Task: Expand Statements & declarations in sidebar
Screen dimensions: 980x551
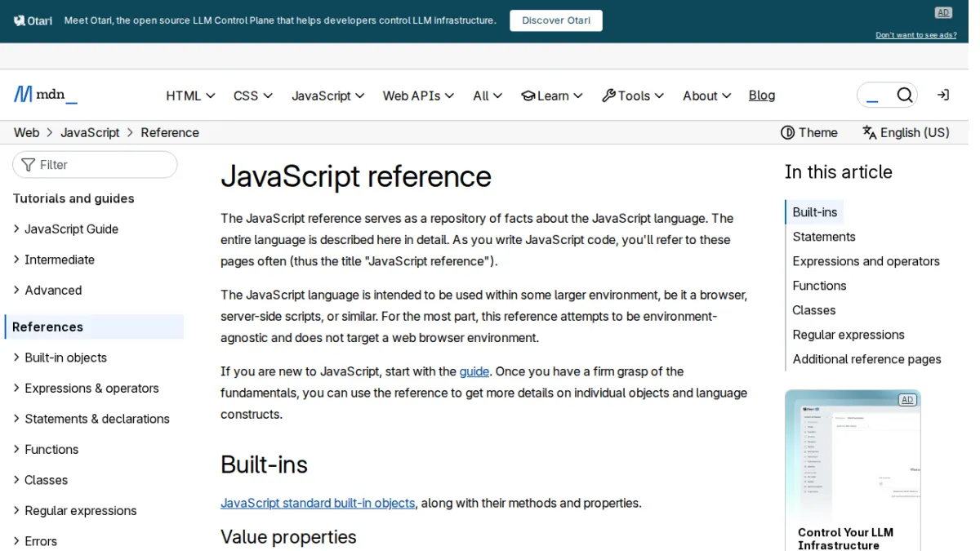Action: [91, 419]
